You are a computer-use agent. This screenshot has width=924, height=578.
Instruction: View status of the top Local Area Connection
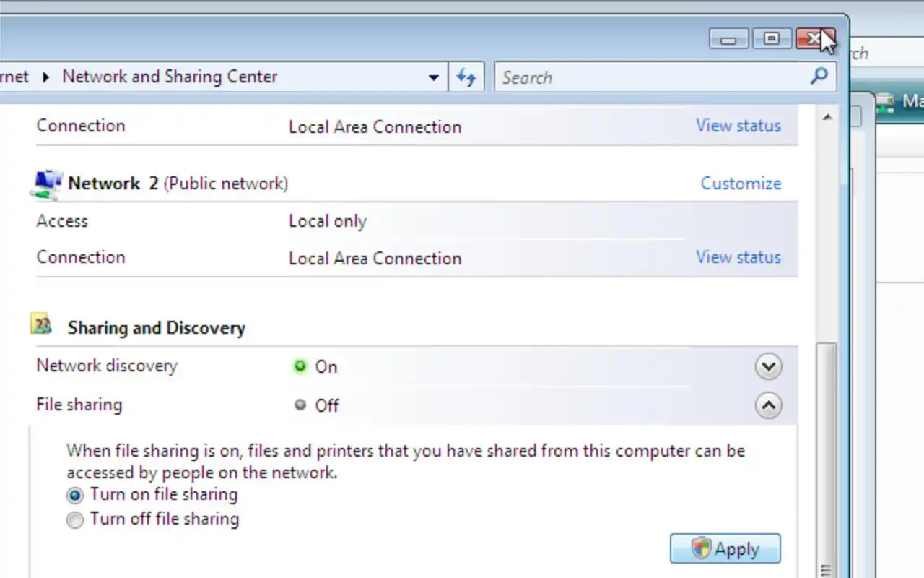[x=738, y=126]
